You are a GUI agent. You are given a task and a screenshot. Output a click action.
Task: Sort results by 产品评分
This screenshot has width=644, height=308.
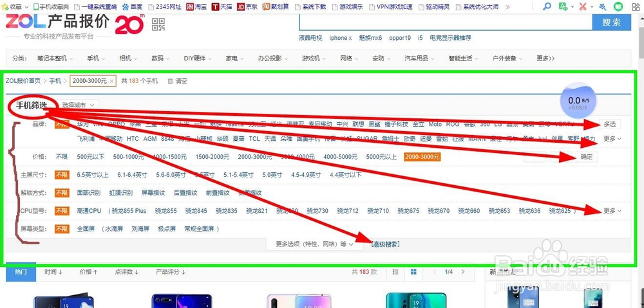tap(171, 272)
